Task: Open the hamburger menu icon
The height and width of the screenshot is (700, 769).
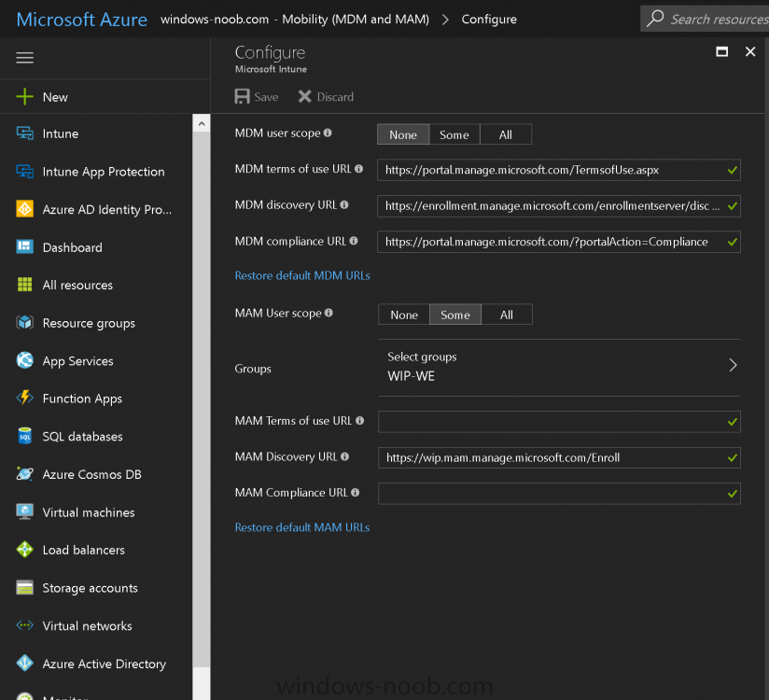Action: coord(24,58)
